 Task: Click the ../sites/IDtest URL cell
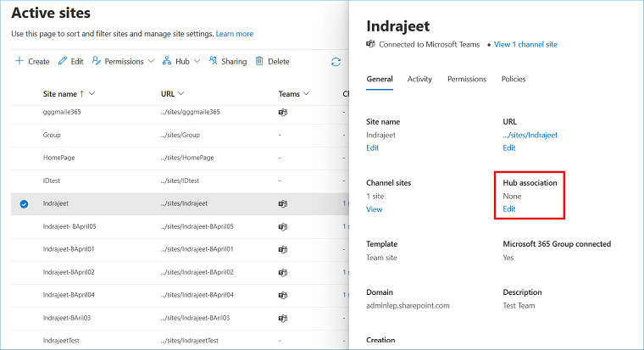tap(180, 181)
